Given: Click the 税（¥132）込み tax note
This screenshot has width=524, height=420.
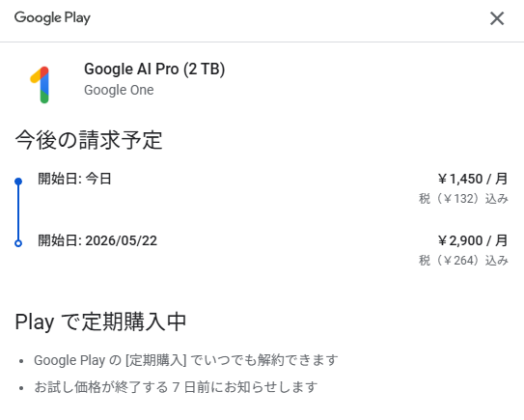Looking at the screenshot, I should [463, 199].
